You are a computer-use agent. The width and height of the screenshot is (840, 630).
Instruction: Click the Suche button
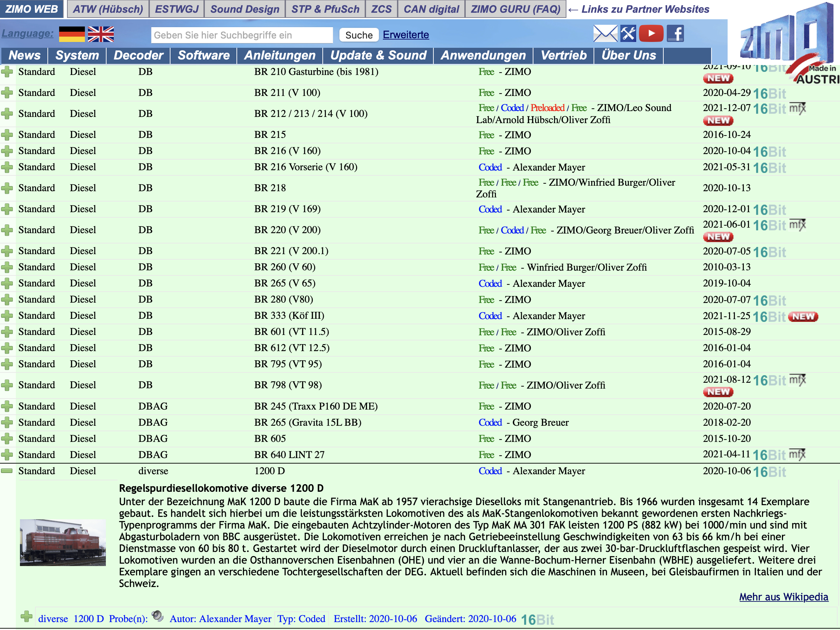(359, 35)
